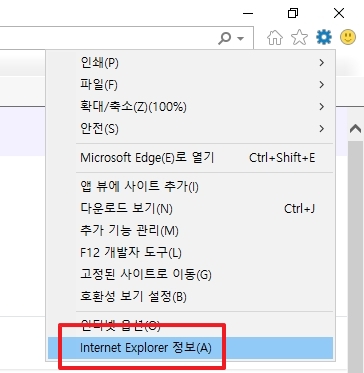This screenshot has width=364, height=373.
Task: Open 인터넷 옵션(O)
Action: (190, 326)
